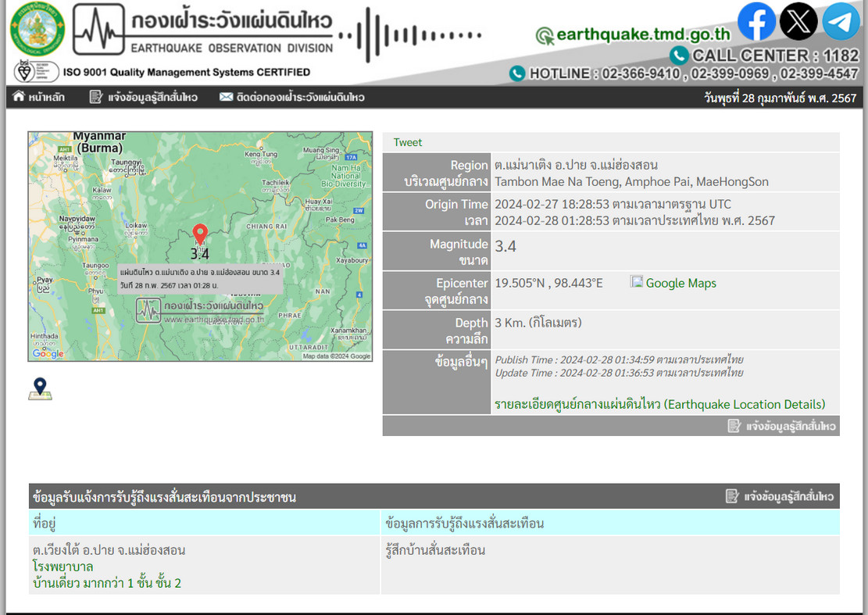Go to หน้าหลัก home menu item
868x615 pixels.
(x=39, y=98)
